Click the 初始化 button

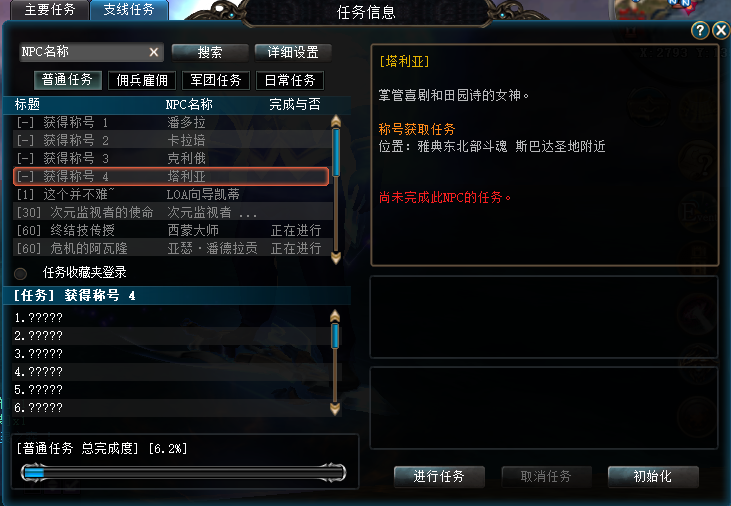click(x=653, y=476)
